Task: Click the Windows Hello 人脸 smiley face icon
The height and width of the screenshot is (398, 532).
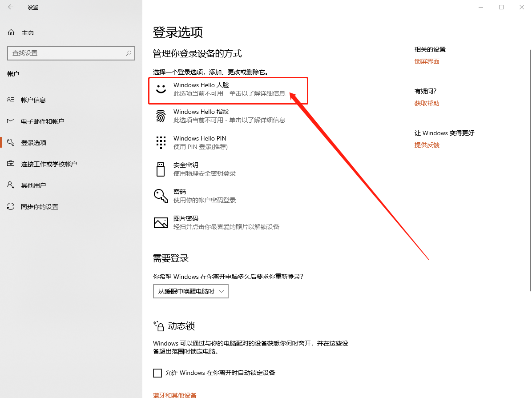Action: click(161, 89)
